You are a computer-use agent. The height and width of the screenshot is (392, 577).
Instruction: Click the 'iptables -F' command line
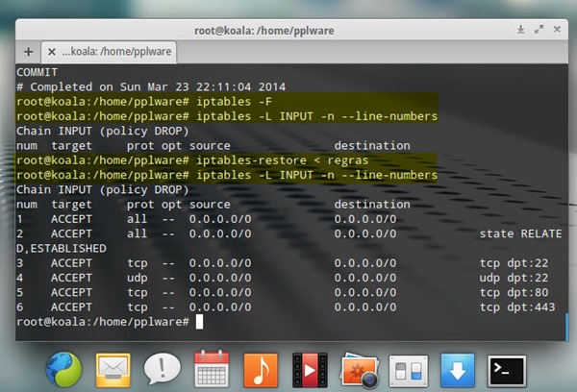tap(144, 102)
